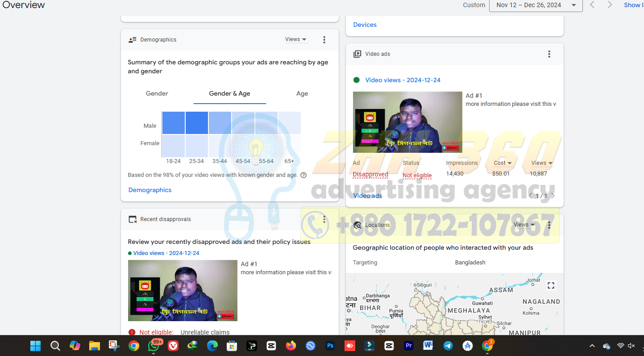The height and width of the screenshot is (356, 644).
Task: Click the ad thumbnail in Recent disapprovals
Action: (183, 290)
